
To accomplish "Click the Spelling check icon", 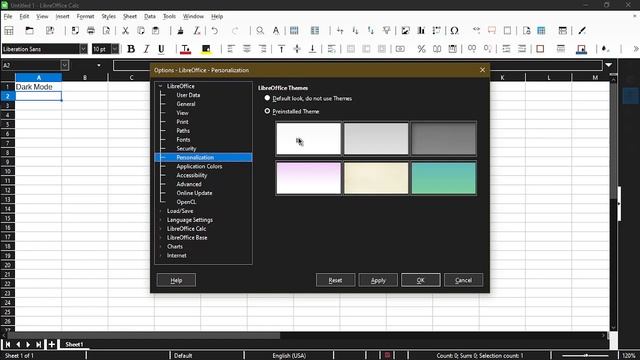I will point(276,31).
